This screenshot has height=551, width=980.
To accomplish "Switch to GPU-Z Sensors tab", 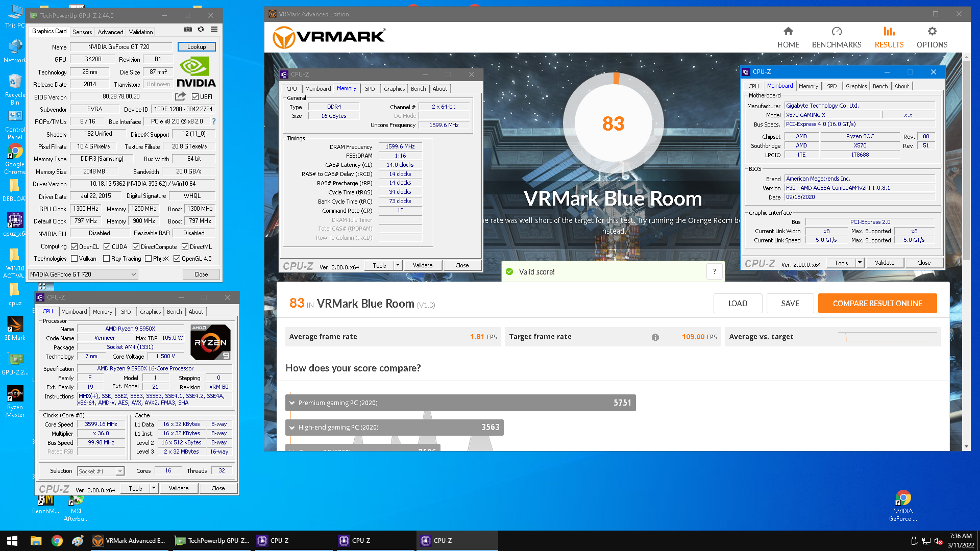I will [82, 32].
